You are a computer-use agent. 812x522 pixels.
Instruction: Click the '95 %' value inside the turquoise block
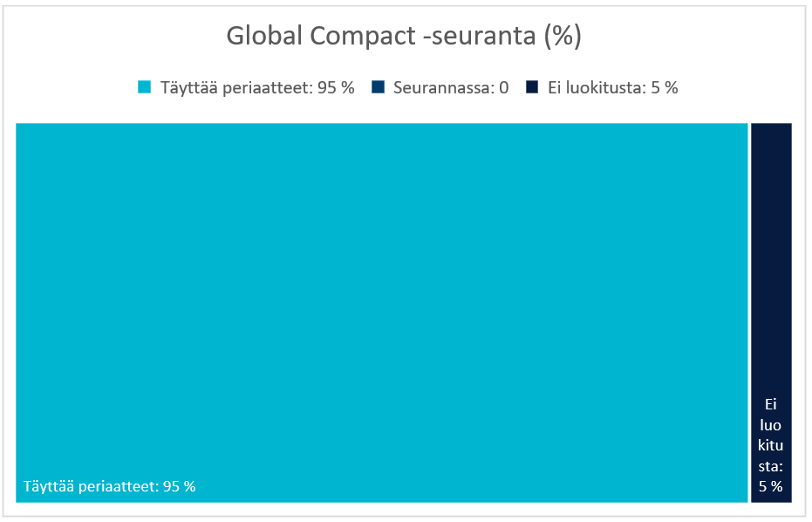179,486
